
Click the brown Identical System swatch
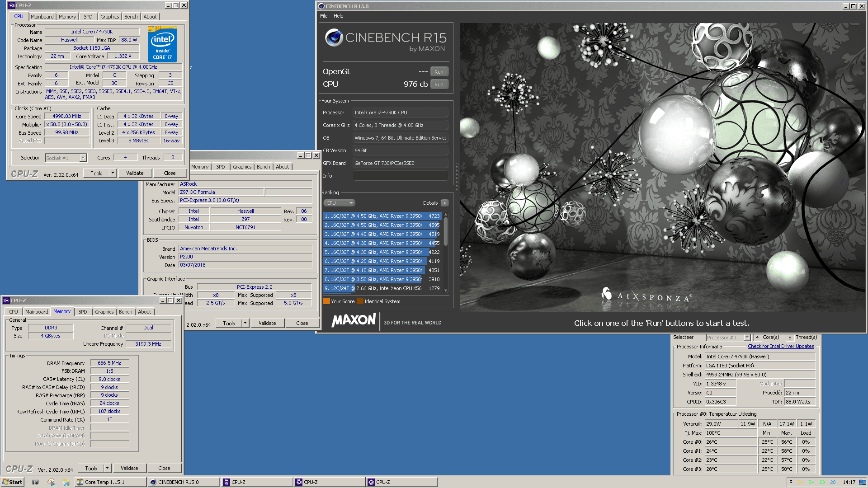pyautogui.click(x=360, y=301)
